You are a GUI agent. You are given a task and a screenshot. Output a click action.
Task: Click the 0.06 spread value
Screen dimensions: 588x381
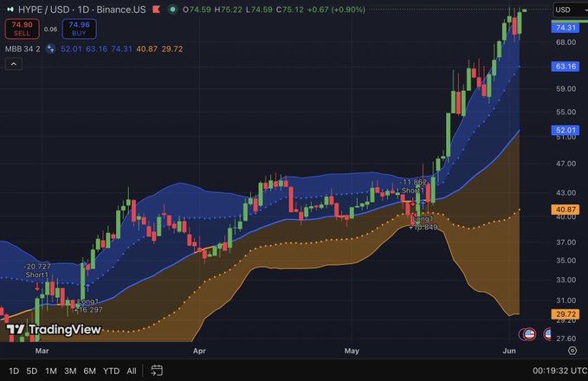coord(50,29)
